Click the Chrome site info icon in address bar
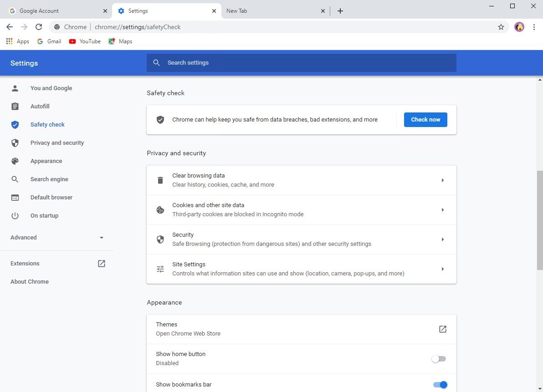The image size is (543, 392). pyautogui.click(x=57, y=27)
